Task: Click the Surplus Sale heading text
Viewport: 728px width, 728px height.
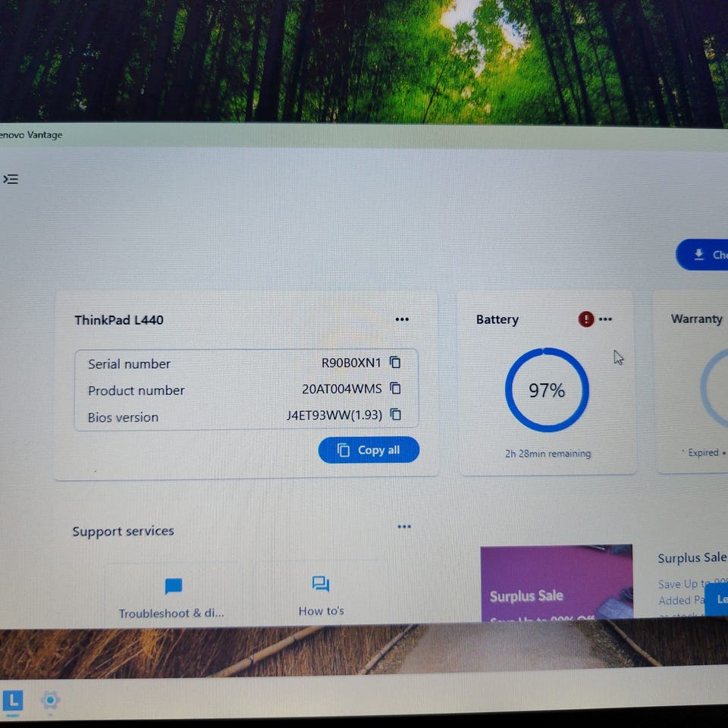Action: (692, 557)
